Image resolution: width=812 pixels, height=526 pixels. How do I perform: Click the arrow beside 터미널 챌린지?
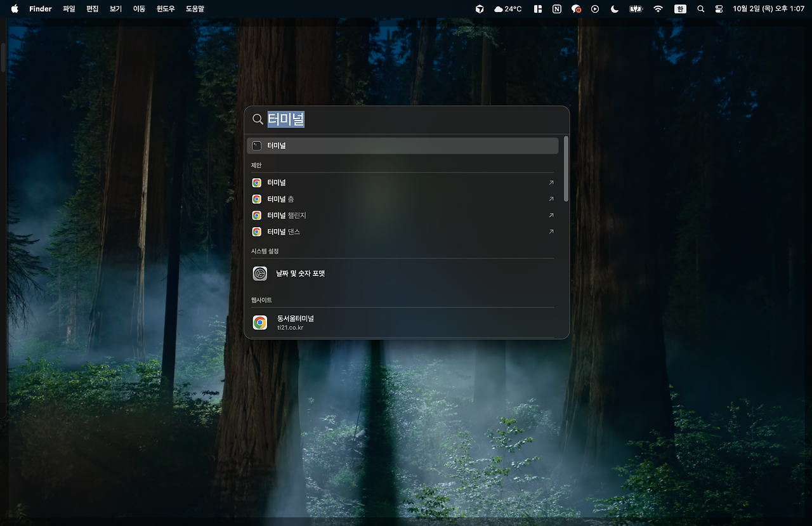point(551,215)
